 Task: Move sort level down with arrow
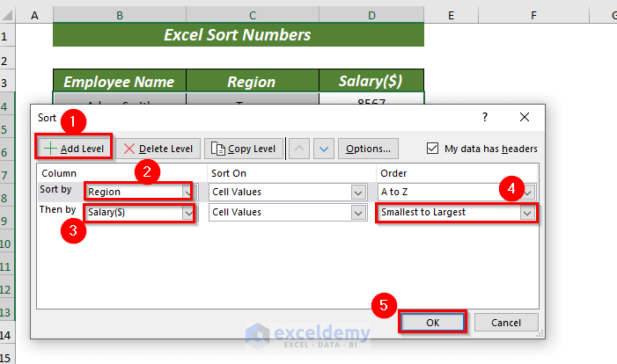(x=324, y=149)
